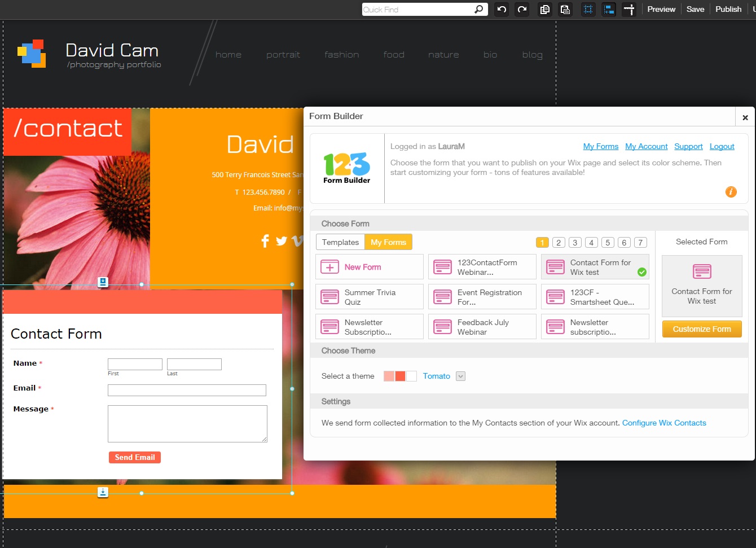Select the Contact Form for Wix test tile
756x548 pixels.
click(595, 267)
